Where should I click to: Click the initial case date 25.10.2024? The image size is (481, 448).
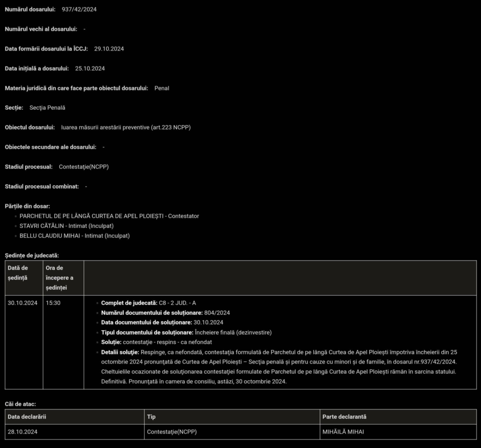[x=90, y=69]
